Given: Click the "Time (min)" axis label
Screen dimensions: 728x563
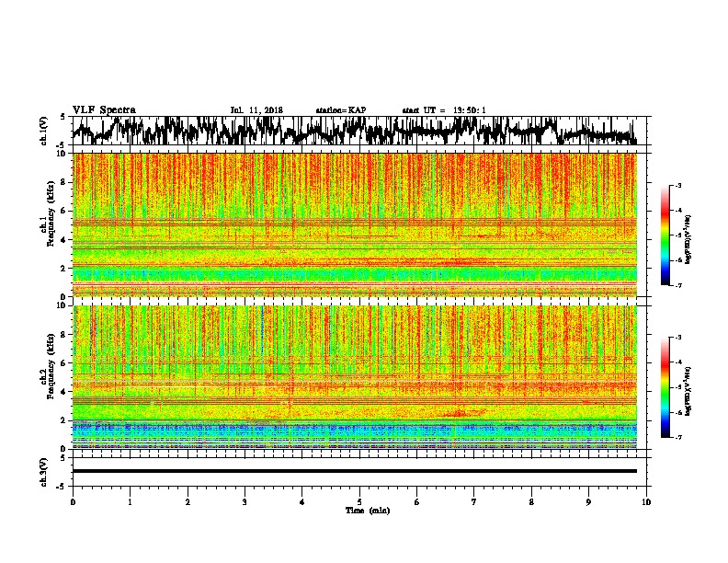Looking at the screenshot, I should tap(368, 511).
